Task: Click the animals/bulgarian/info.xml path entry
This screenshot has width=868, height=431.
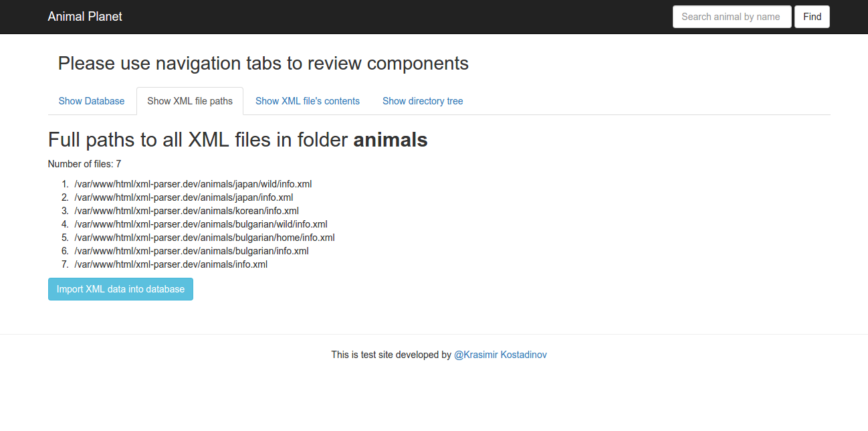Action: click(x=191, y=251)
